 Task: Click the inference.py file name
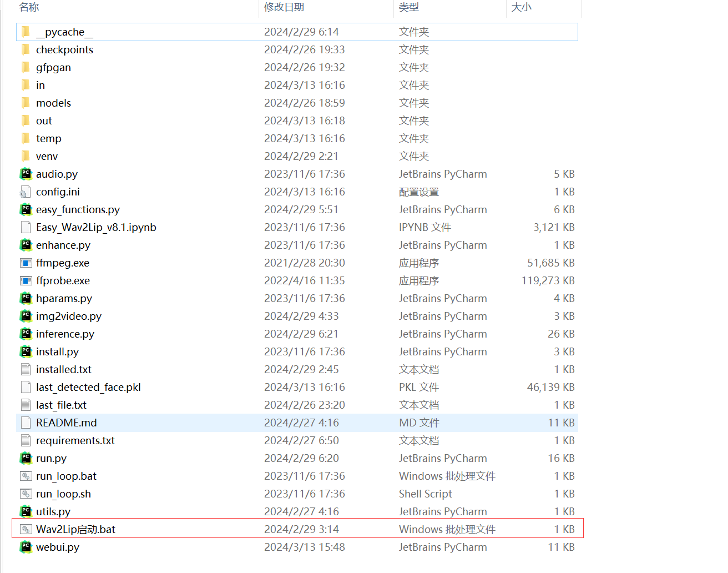(65, 334)
